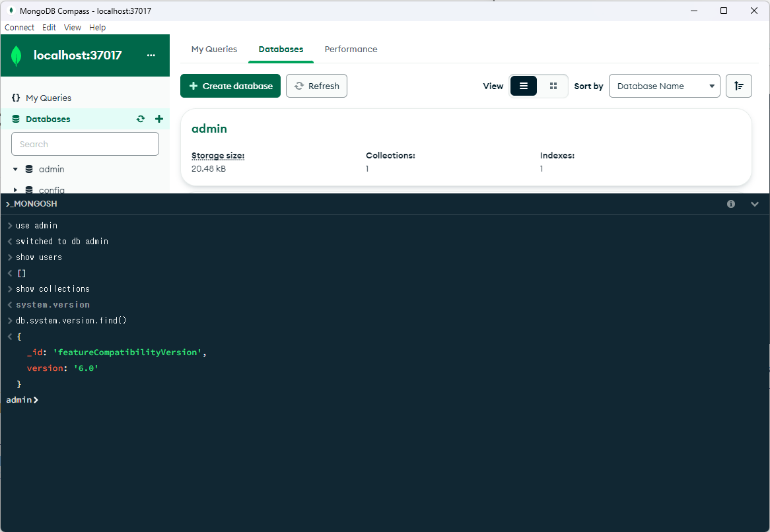
Task: Click the '20.48 kB' storage value
Action: [209, 168]
